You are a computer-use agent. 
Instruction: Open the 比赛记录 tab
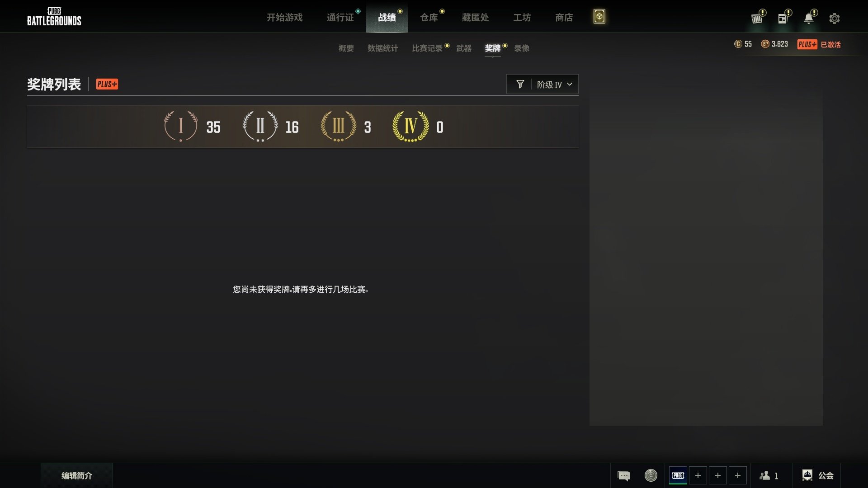[x=427, y=48]
